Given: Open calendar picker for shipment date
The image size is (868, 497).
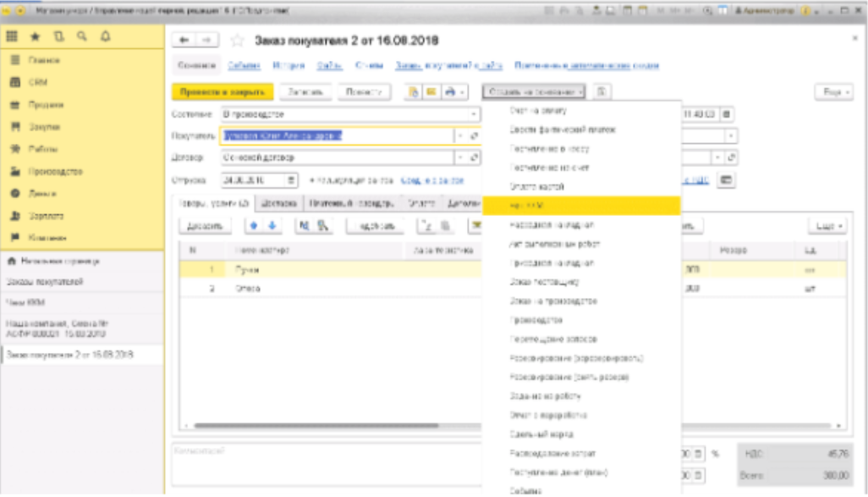Looking at the screenshot, I should point(291,180).
